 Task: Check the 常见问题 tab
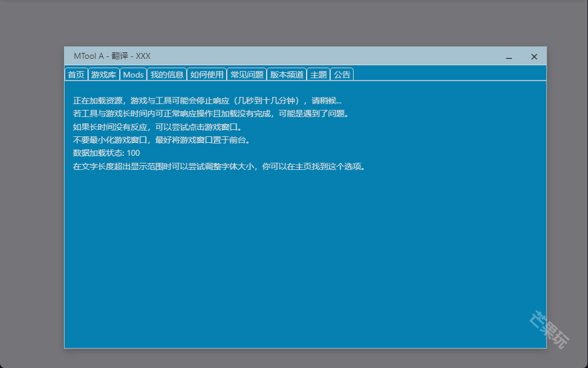coord(247,74)
